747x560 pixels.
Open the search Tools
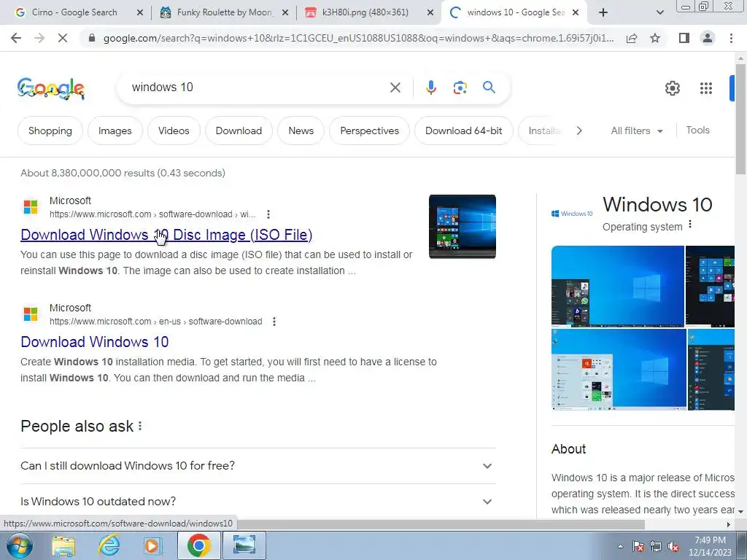click(697, 130)
